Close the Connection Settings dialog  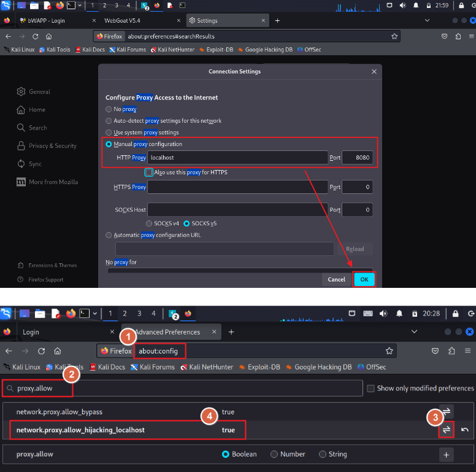(374, 71)
